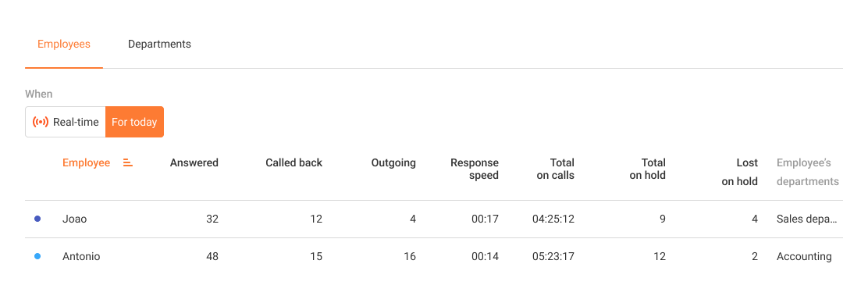Sort by the Answered column header
This screenshot has height=296, width=868.
point(194,163)
